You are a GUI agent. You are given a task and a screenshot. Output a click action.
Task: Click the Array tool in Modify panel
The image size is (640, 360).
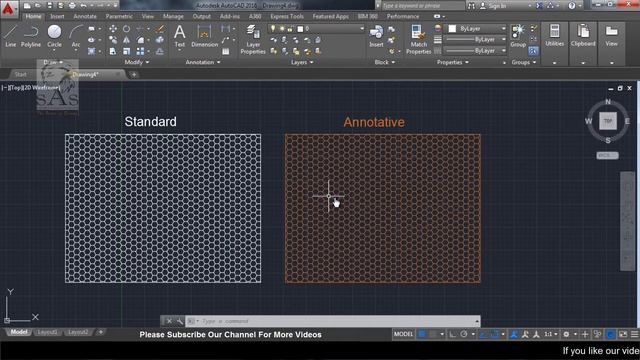click(x=140, y=51)
